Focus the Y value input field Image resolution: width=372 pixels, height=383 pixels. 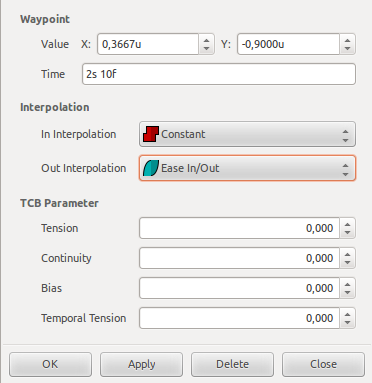tap(289, 44)
